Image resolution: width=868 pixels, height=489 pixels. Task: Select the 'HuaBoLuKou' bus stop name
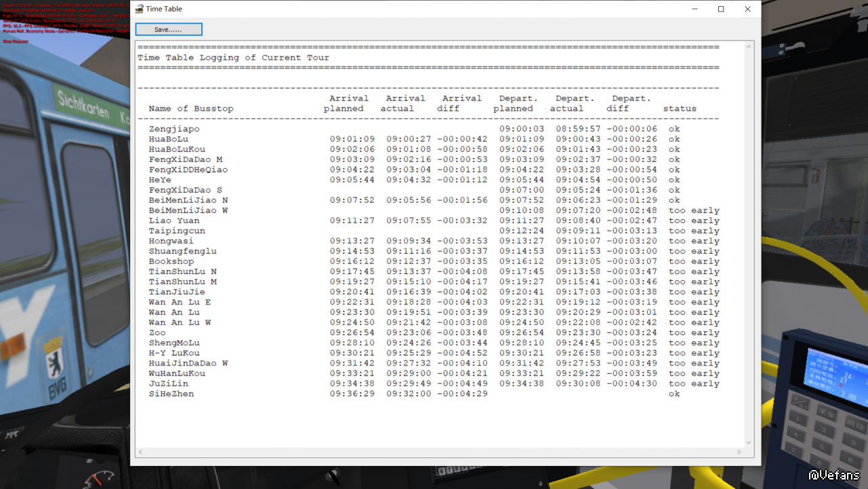click(x=177, y=149)
